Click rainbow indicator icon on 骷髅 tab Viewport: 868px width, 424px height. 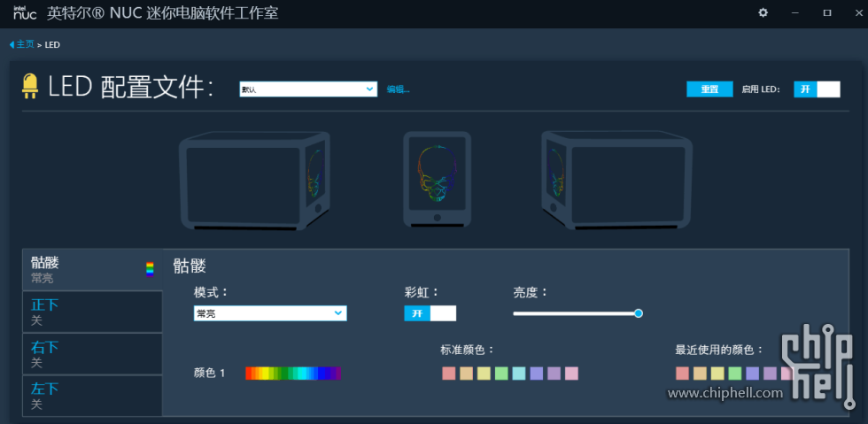point(150,269)
